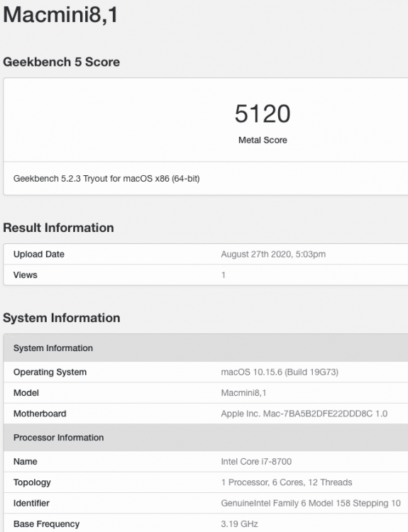Viewport: 408px width, 532px height.
Task: Select the Geekbench 5.2.3 Tryout version text
Action: [x=106, y=179]
